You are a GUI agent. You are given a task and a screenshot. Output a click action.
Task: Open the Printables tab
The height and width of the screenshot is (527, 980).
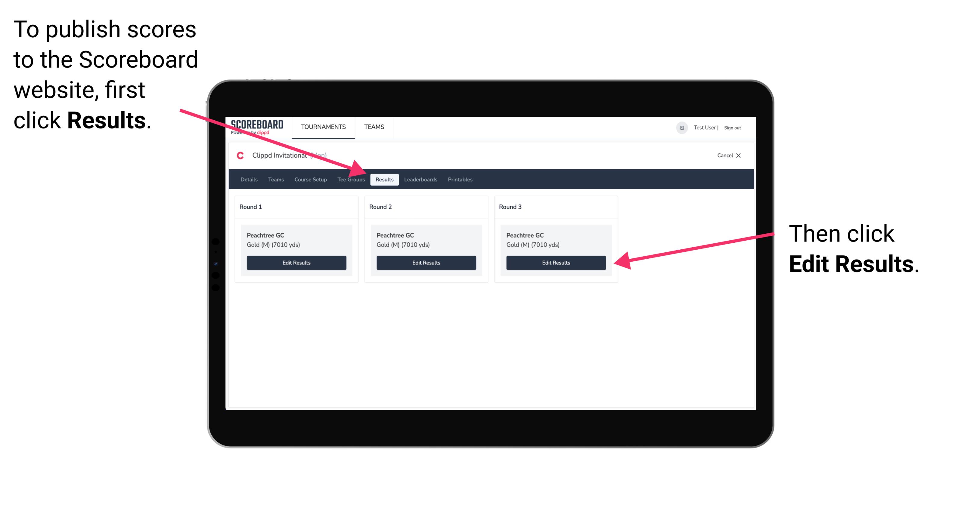pos(460,179)
